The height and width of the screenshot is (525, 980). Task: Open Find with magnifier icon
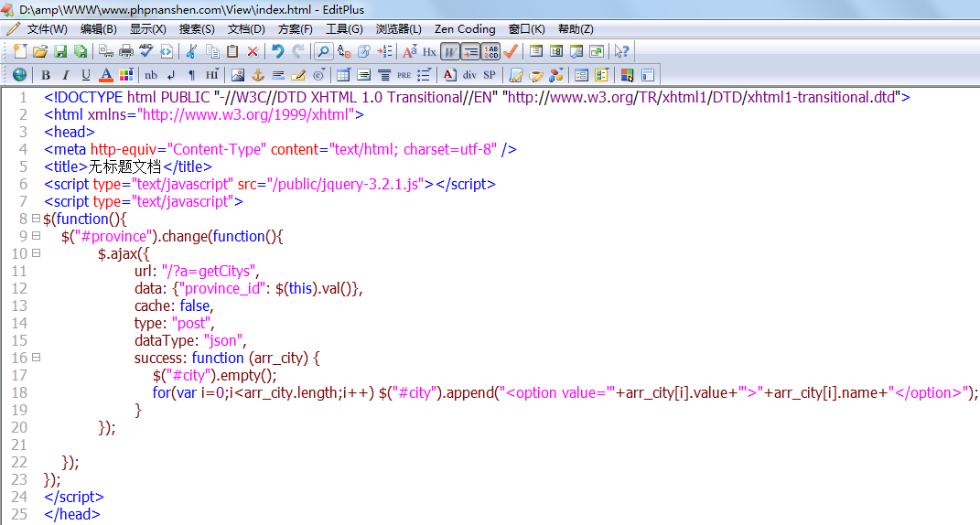tap(323, 51)
